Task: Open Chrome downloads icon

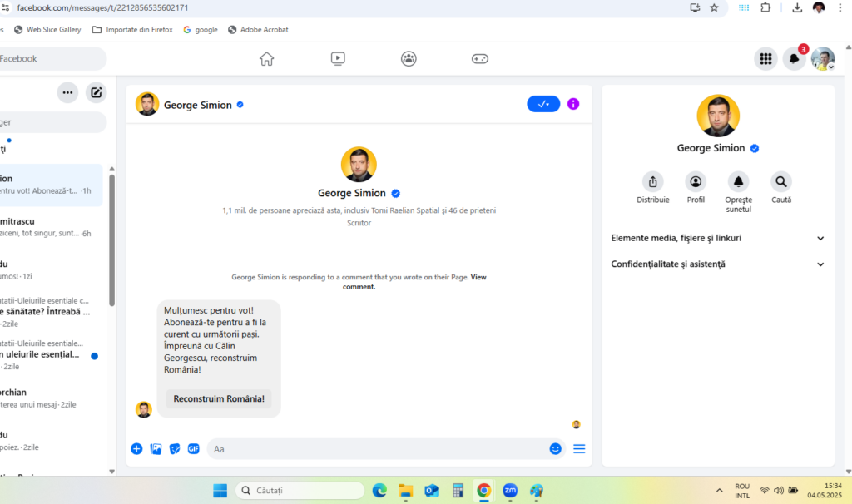Action: coord(796,7)
